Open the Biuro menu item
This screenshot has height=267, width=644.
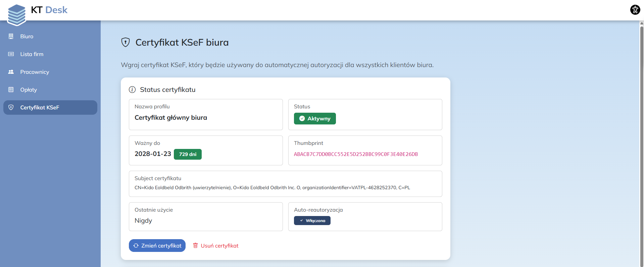(27, 36)
